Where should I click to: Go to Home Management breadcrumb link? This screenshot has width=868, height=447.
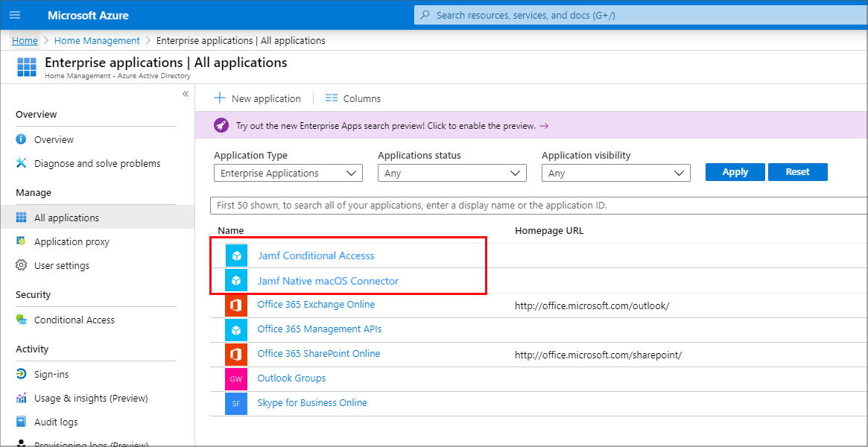[97, 40]
